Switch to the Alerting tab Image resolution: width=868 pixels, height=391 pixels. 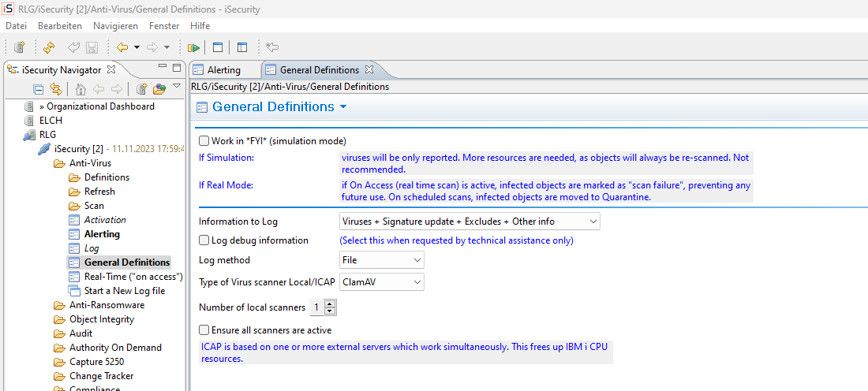pos(223,70)
